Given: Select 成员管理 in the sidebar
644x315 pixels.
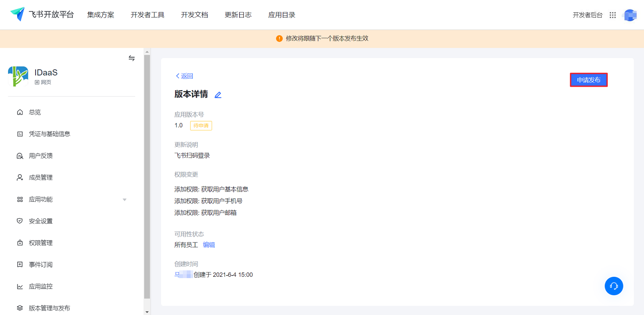Looking at the screenshot, I should click(x=41, y=177).
